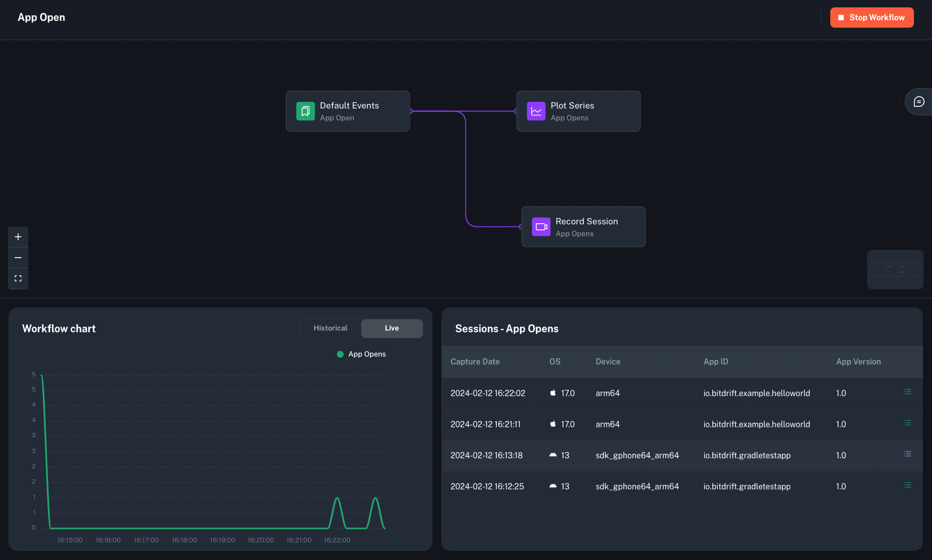The width and height of the screenshot is (932, 560).
Task: Sort the table by Capture Date header
Action: (x=475, y=362)
